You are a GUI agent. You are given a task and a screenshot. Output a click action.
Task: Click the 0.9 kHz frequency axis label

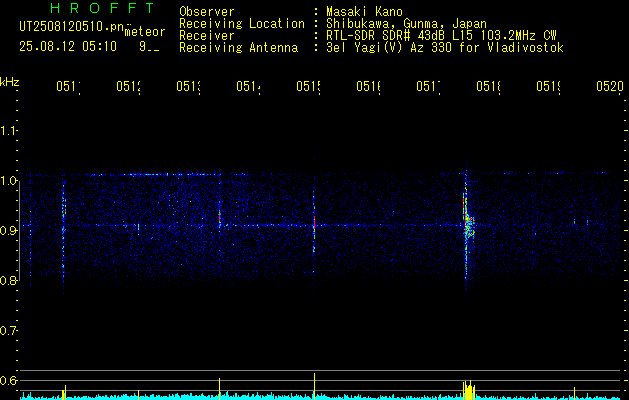pos(9,230)
